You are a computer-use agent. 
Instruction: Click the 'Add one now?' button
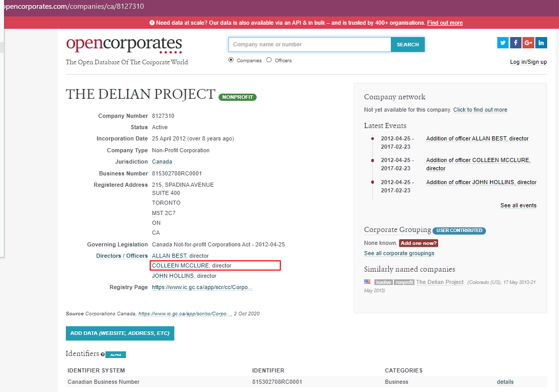click(x=419, y=243)
